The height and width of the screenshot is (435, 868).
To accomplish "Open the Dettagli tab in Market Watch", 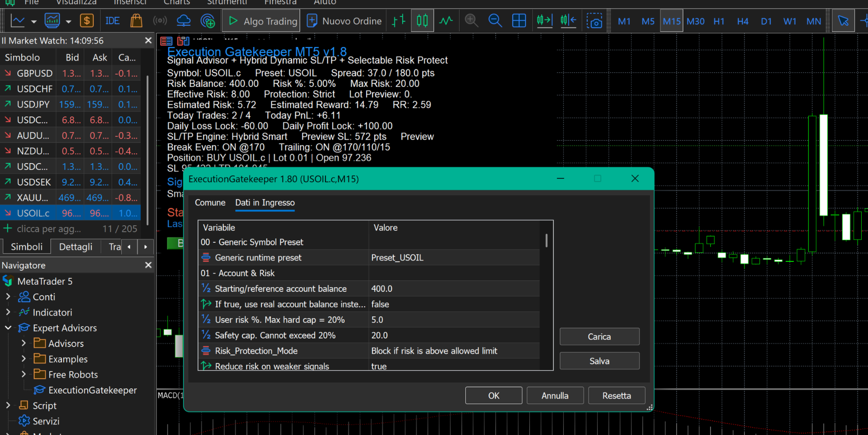I will click(75, 247).
